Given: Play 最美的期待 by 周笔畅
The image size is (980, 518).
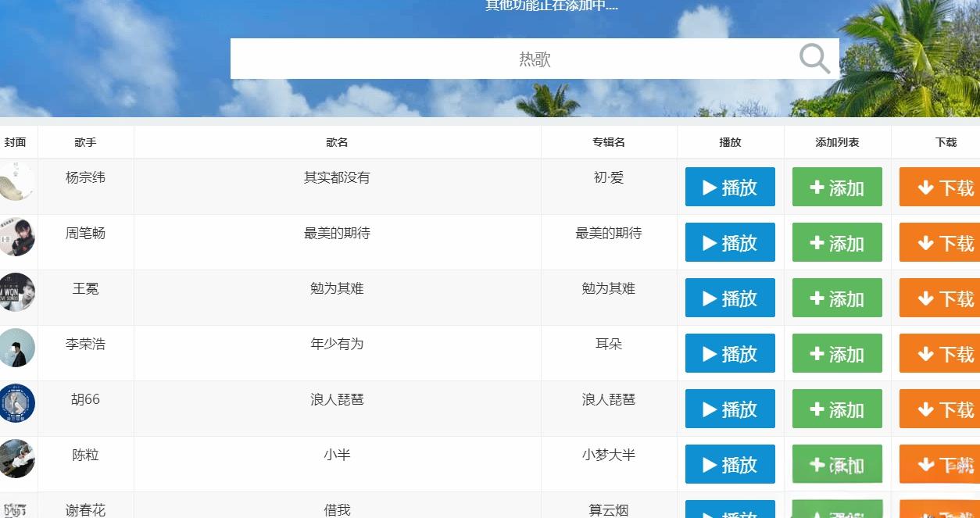Looking at the screenshot, I should (730, 242).
